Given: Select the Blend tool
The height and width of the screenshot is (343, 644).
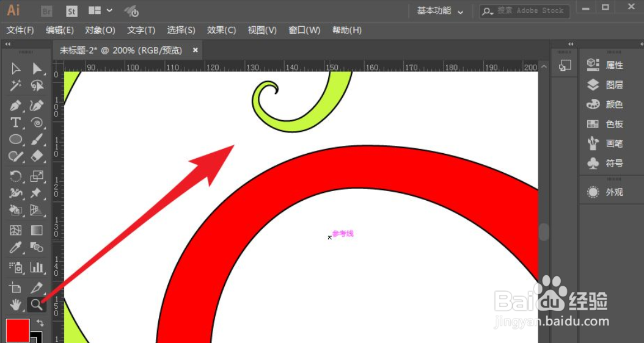Looking at the screenshot, I should tap(37, 247).
